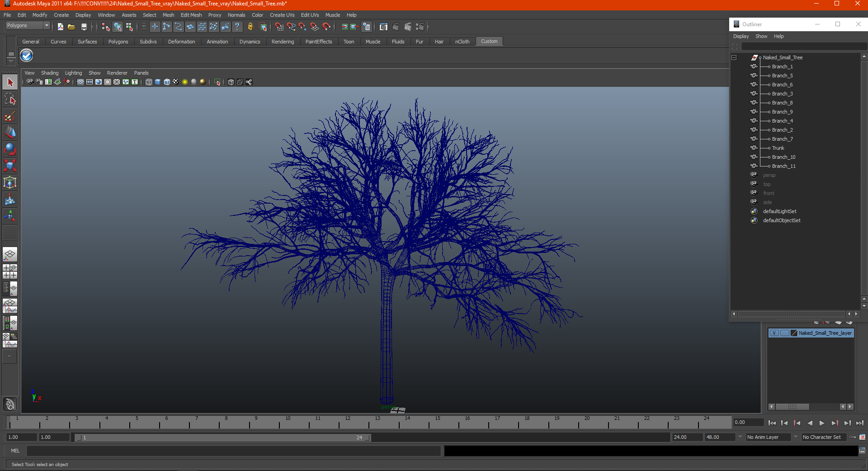Toggle Snap to view planes magnet icon
The image size is (868, 471).
coord(315,27)
